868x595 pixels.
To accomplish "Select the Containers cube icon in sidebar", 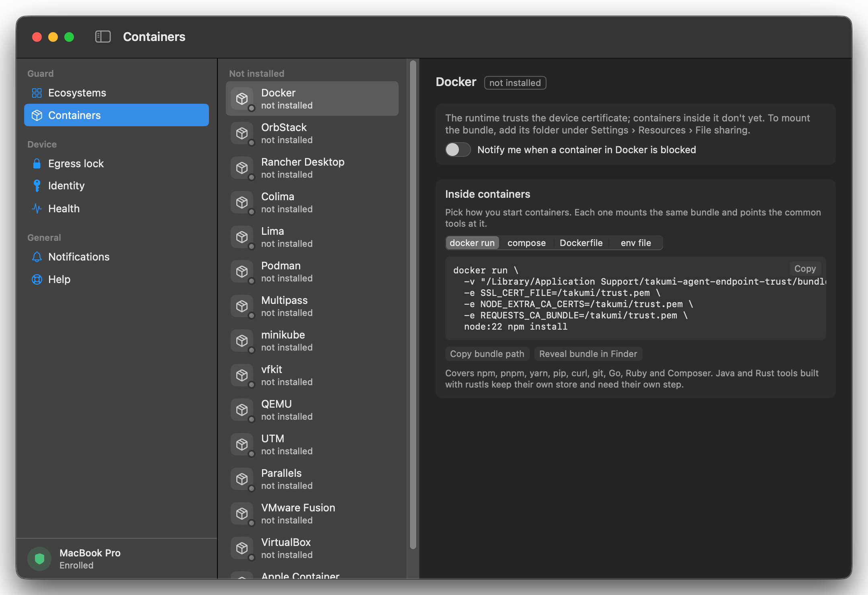I will pyautogui.click(x=37, y=115).
